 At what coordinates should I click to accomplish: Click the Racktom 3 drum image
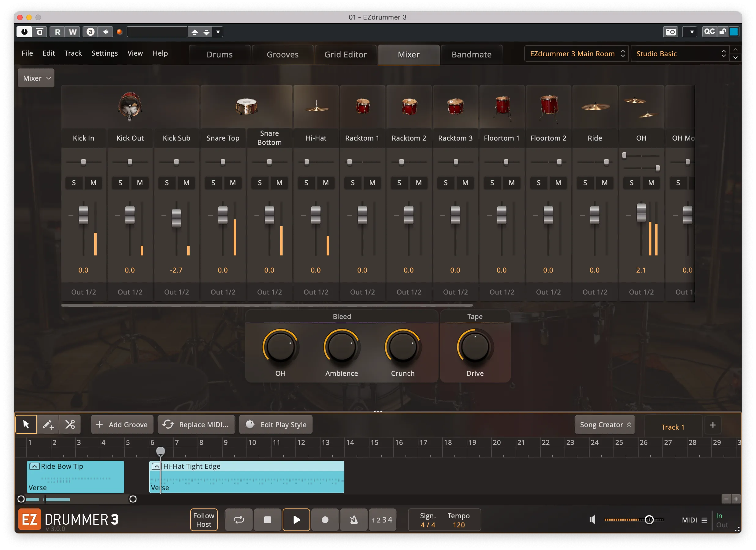coord(455,106)
